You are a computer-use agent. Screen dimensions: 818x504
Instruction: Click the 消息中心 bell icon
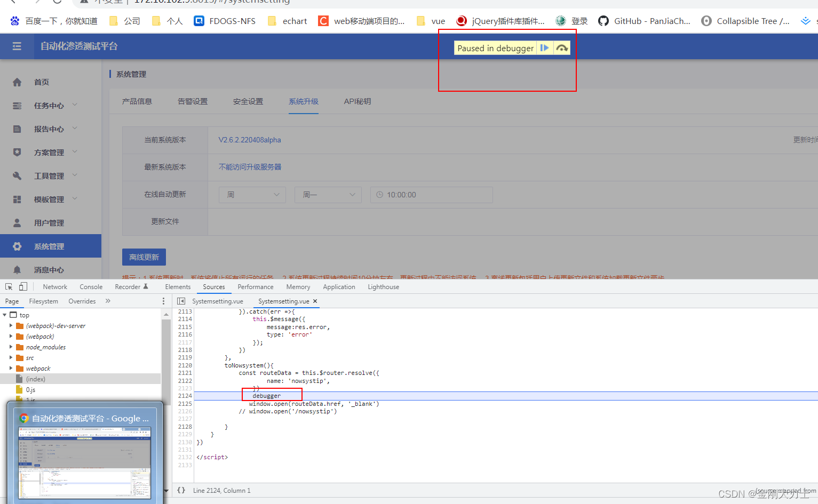pos(17,270)
